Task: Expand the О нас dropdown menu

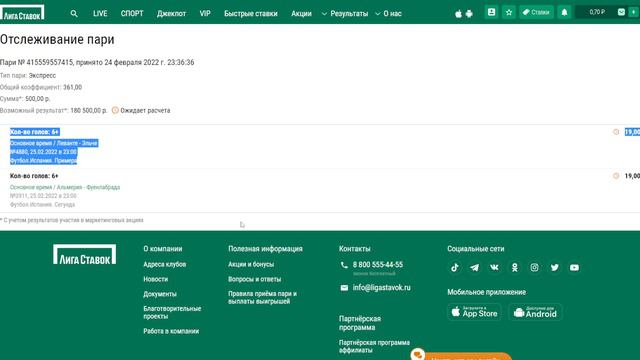Action: point(388,13)
